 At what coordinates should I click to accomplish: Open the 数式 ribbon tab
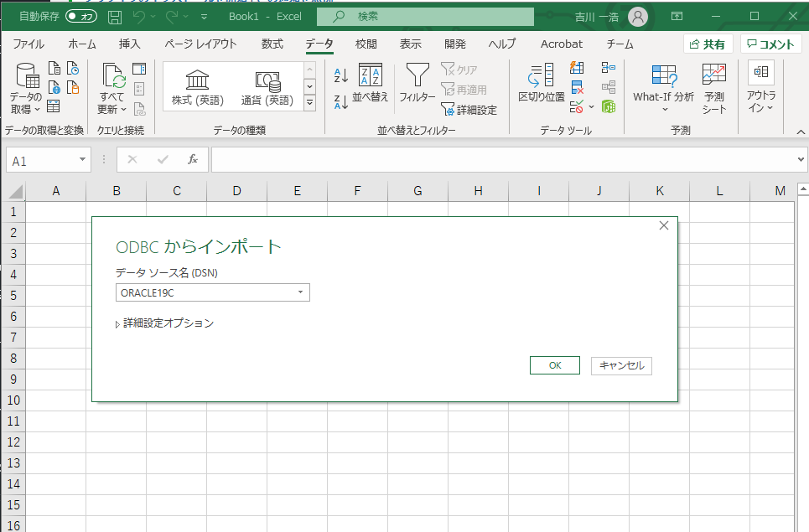pos(272,44)
